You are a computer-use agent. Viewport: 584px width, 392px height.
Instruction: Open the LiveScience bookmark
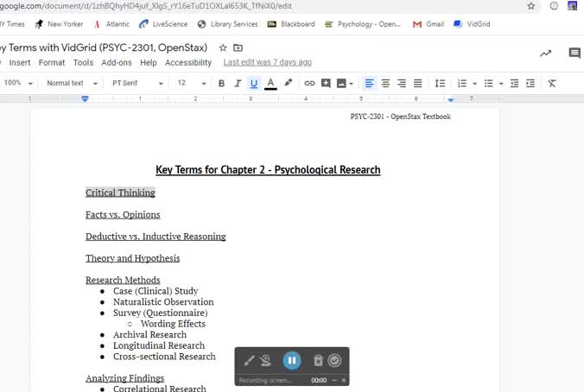click(163, 24)
